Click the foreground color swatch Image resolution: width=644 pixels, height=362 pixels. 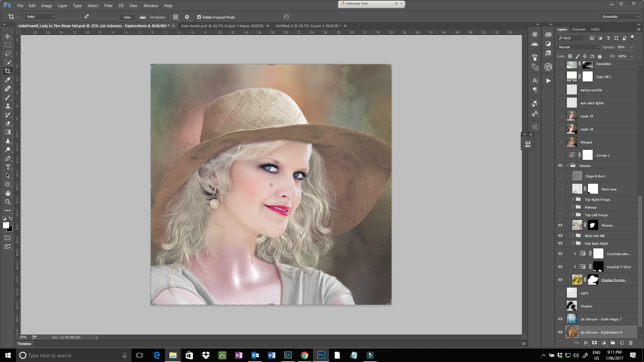(6, 225)
